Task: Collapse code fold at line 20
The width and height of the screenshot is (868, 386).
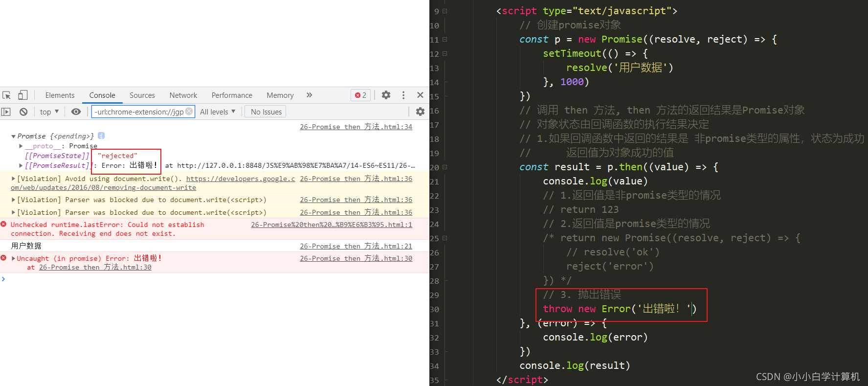Action: 445,167
